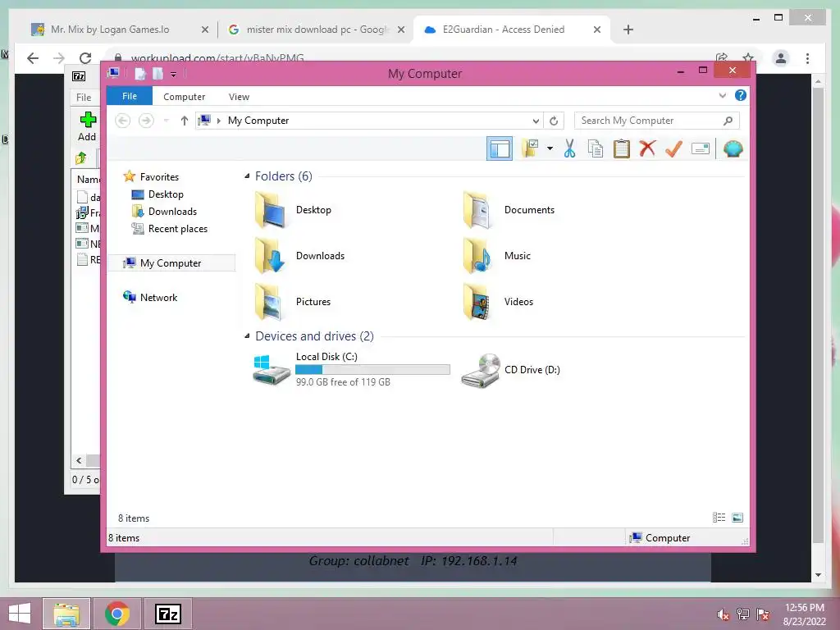Switch to large icons view layout
Viewport: 840px width, 630px height.
[x=737, y=518]
